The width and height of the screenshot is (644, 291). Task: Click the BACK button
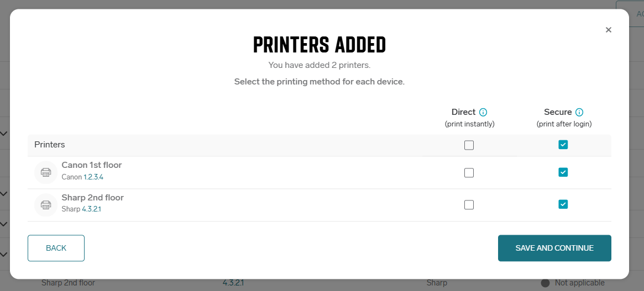(56, 248)
